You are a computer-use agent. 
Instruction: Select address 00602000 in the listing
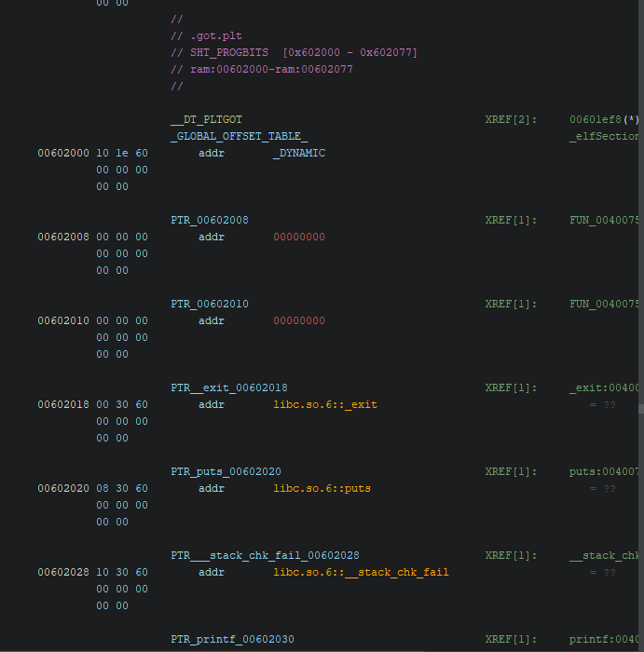63,153
